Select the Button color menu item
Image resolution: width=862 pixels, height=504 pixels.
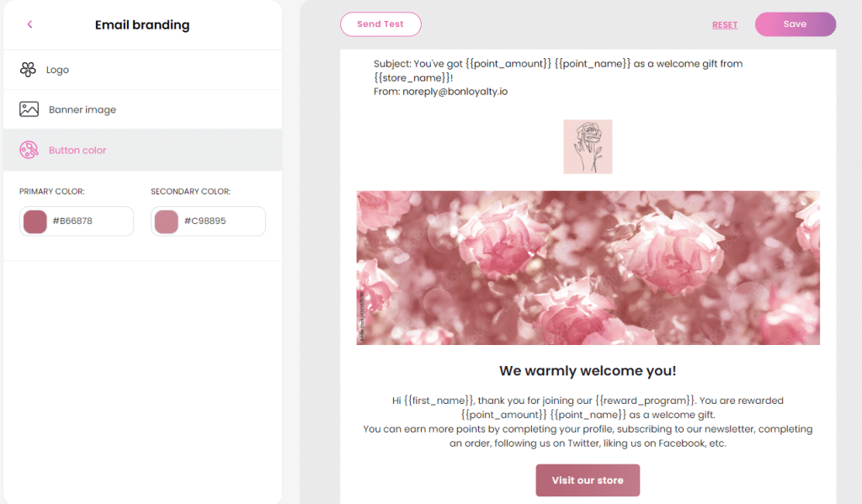pyautogui.click(x=143, y=150)
